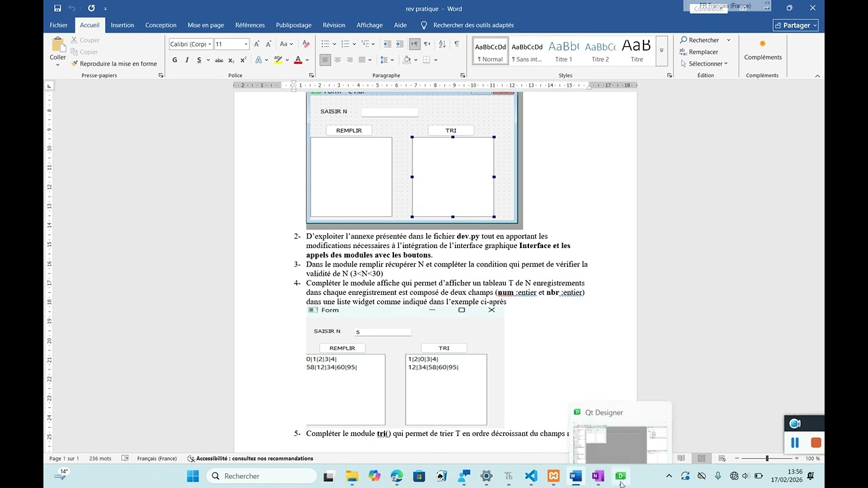Decrease font size with the smaller A icon

(x=268, y=44)
